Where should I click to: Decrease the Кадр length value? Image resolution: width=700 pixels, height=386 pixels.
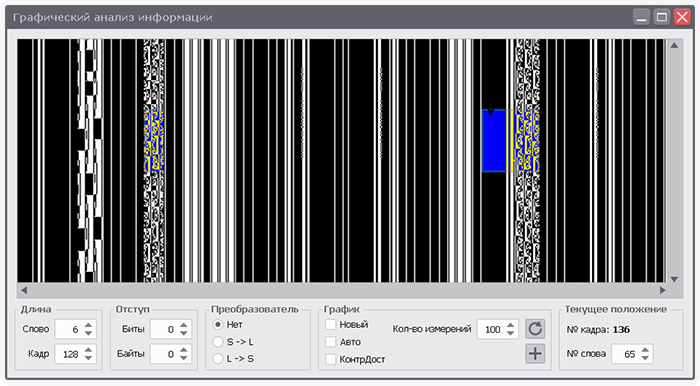[88, 358]
